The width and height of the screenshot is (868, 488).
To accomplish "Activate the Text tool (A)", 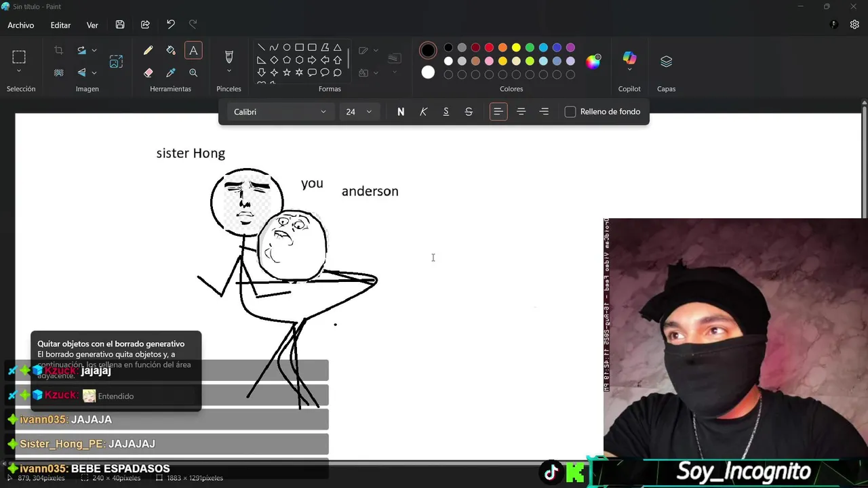I will (193, 50).
